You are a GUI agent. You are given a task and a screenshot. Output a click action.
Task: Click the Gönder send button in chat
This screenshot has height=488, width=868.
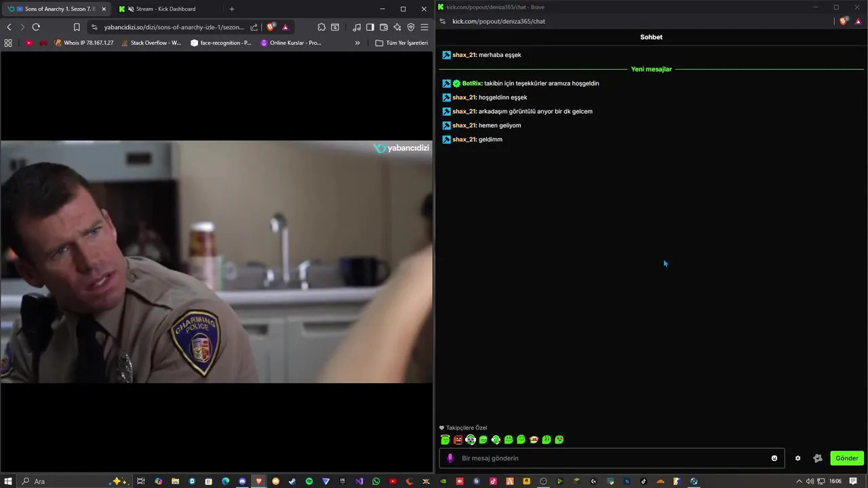[x=847, y=458]
